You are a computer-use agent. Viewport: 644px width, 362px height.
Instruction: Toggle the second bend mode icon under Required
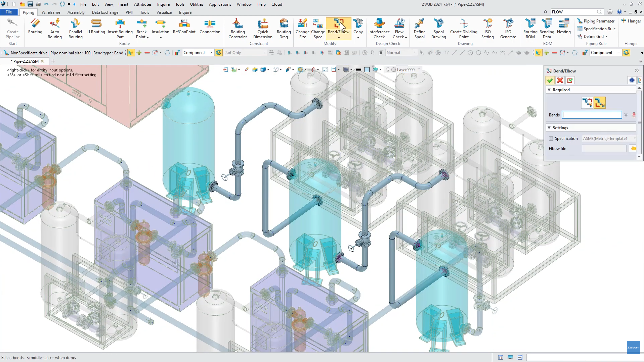tap(600, 103)
